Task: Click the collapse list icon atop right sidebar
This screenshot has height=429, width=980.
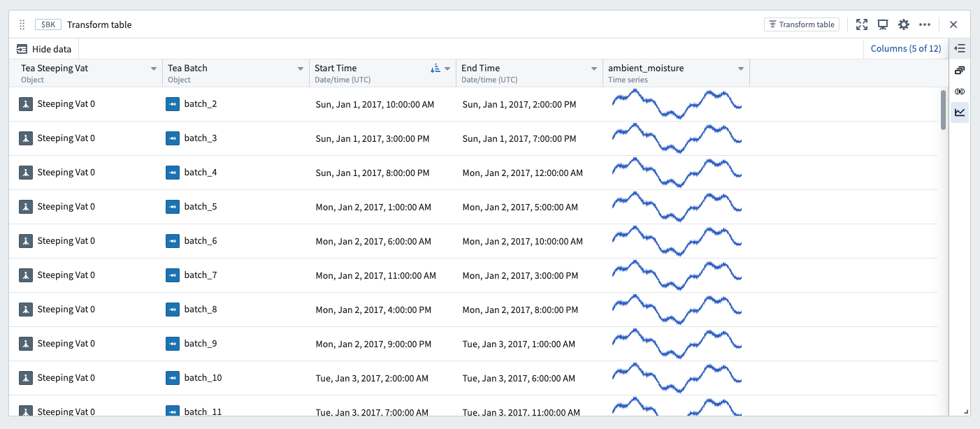Action: [x=960, y=48]
